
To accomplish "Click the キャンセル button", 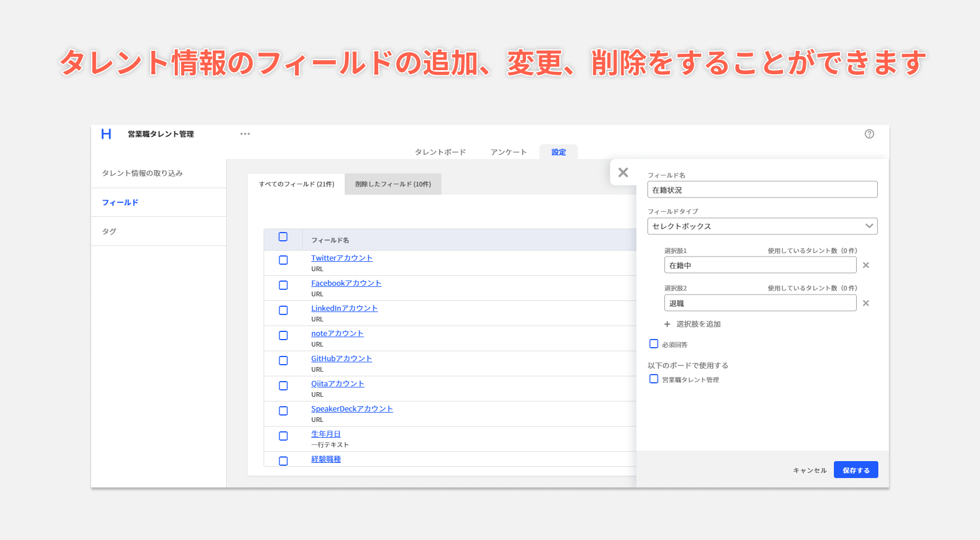I will pyautogui.click(x=810, y=470).
